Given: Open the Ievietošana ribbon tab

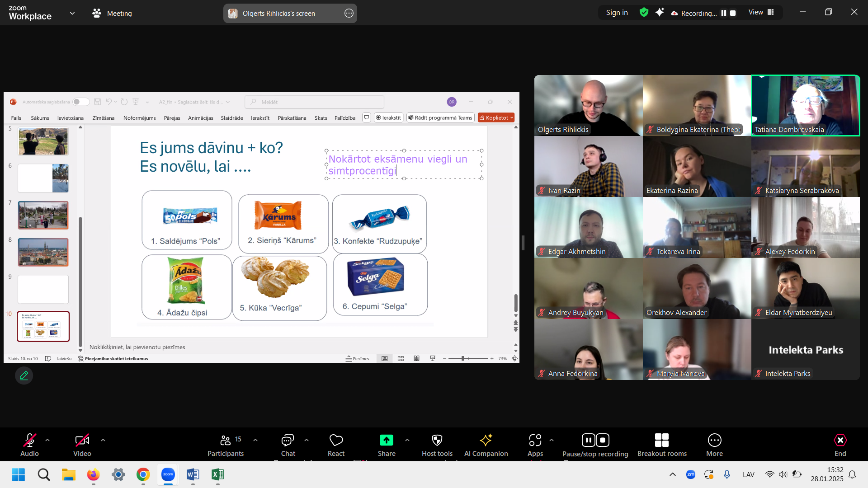Looking at the screenshot, I should [x=70, y=118].
